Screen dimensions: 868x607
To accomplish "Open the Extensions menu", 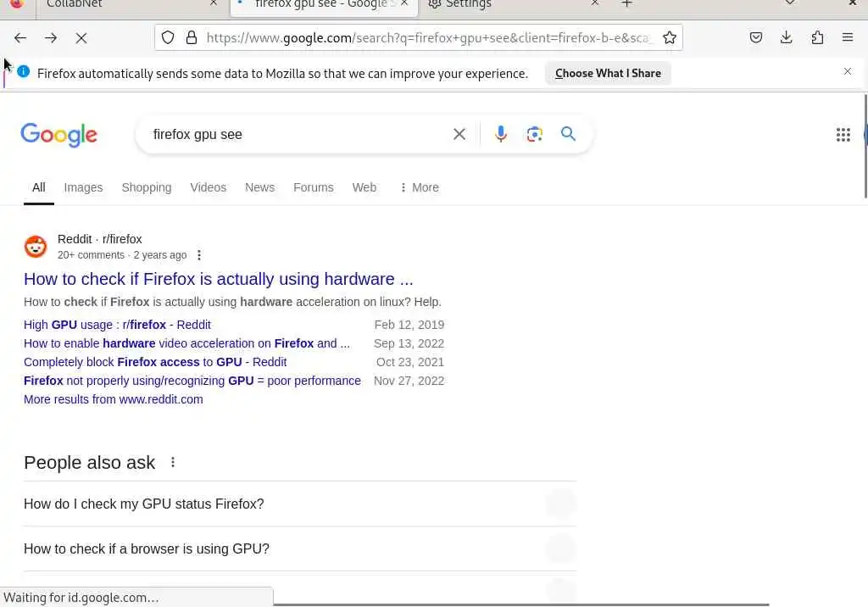I will 817,37.
